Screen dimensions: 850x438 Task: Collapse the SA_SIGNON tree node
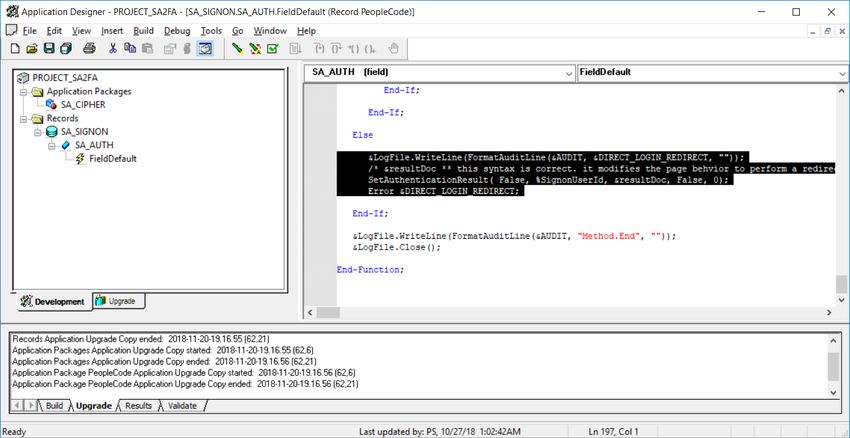click(x=38, y=132)
